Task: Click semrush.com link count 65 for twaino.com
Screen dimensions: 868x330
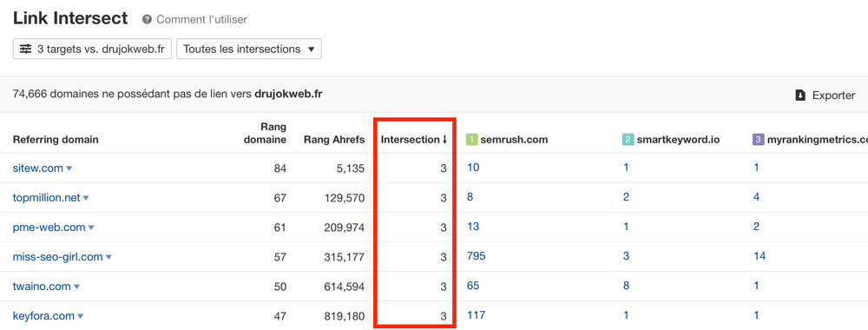Action: tap(473, 286)
